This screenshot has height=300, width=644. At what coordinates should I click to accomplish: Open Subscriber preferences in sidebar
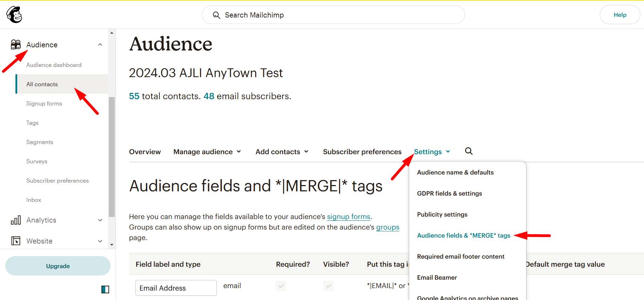click(x=58, y=180)
